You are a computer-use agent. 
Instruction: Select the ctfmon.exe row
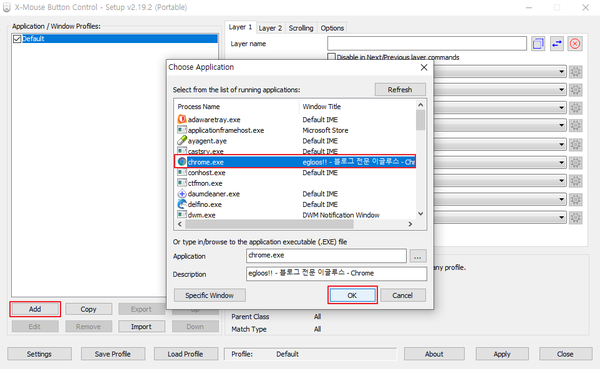(296, 183)
